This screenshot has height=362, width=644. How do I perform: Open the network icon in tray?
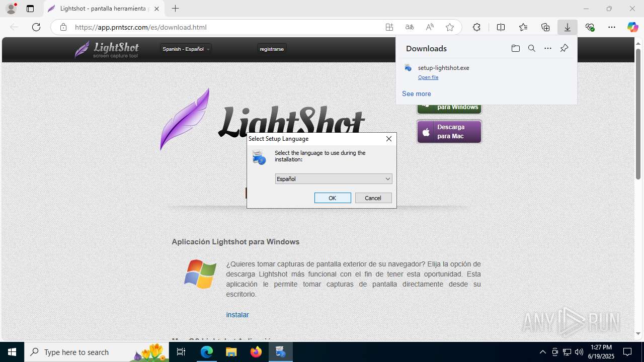(x=567, y=352)
